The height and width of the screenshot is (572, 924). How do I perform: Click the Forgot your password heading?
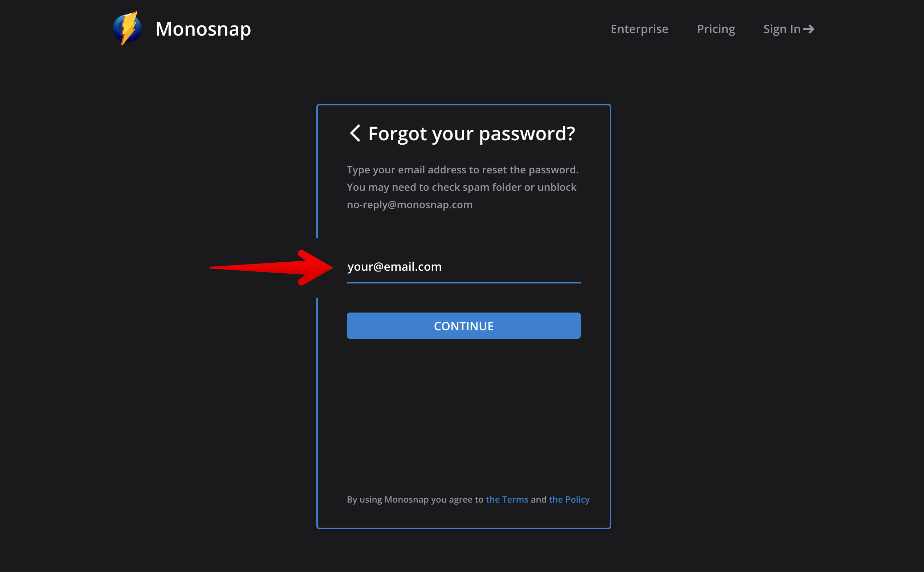click(x=471, y=133)
